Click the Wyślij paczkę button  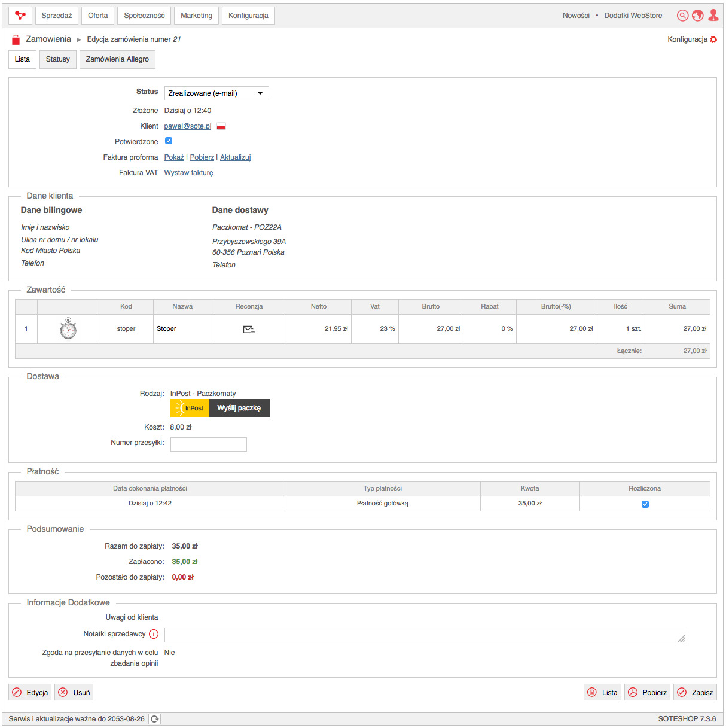[239, 408]
